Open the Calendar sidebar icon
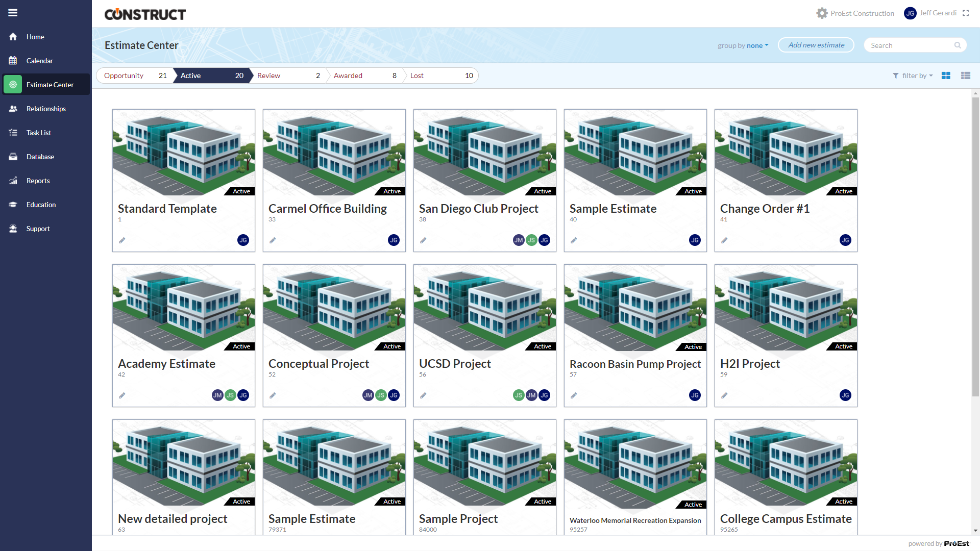This screenshot has width=980, height=551. (13, 61)
